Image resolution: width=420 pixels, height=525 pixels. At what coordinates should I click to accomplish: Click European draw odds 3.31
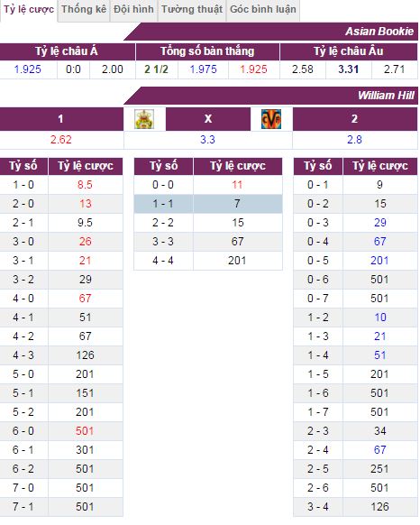tap(348, 69)
